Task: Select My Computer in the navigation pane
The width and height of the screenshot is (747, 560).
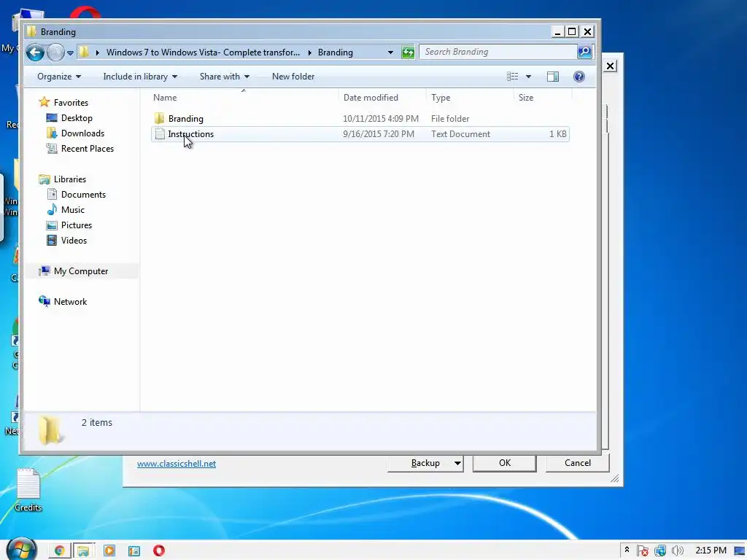Action: [81, 271]
